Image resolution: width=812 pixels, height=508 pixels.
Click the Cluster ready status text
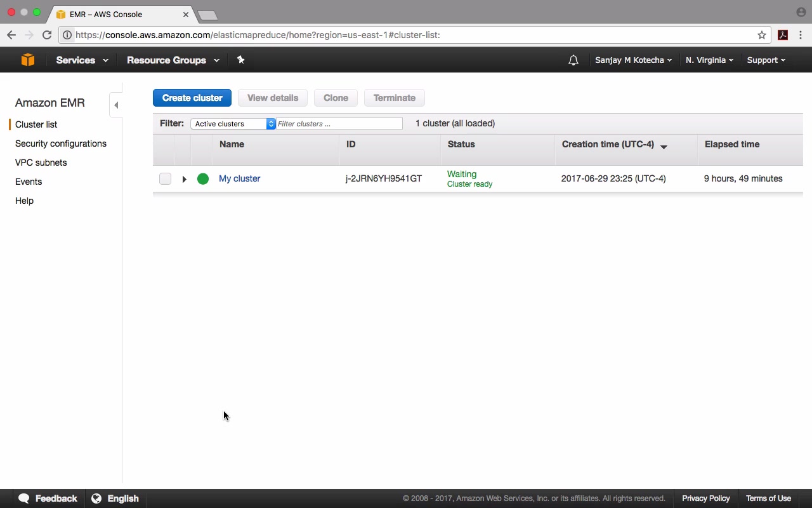point(470,184)
